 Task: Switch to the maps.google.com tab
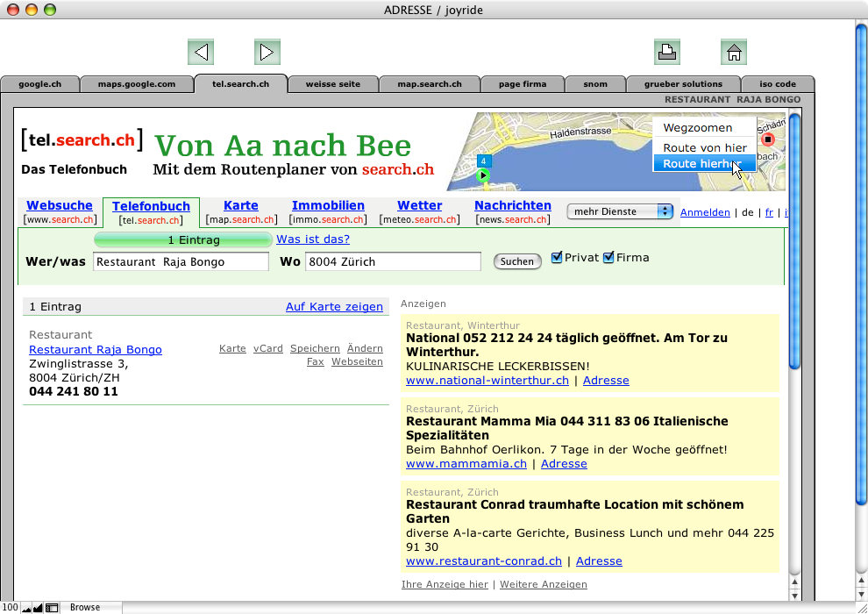tap(137, 83)
